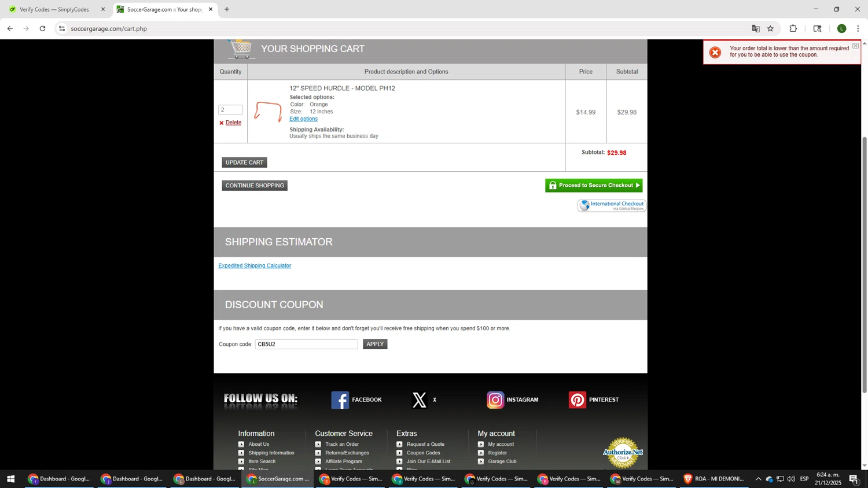The width and height of the screenshot is (868, 488).
Task: Open the Chrome profile avatar
Action: (x=841, y=28)
